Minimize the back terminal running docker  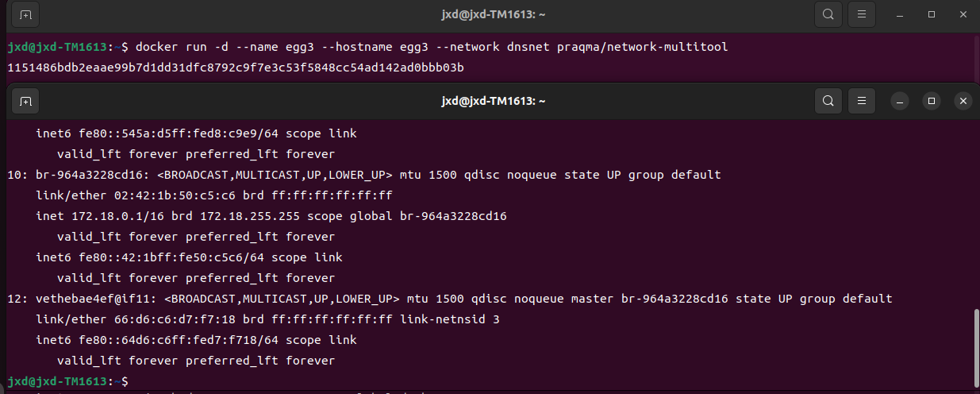click(901, 14)
